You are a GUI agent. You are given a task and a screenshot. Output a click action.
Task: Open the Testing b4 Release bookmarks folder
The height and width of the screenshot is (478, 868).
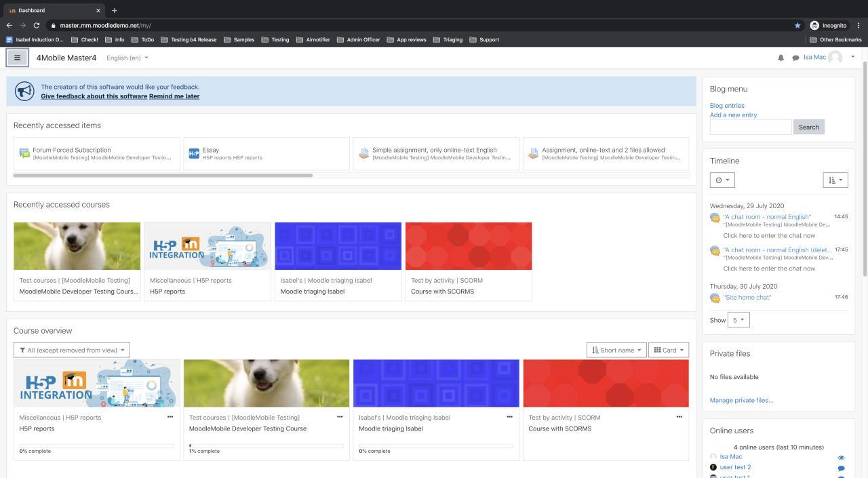pyautogui.click(x=189, y=39)
